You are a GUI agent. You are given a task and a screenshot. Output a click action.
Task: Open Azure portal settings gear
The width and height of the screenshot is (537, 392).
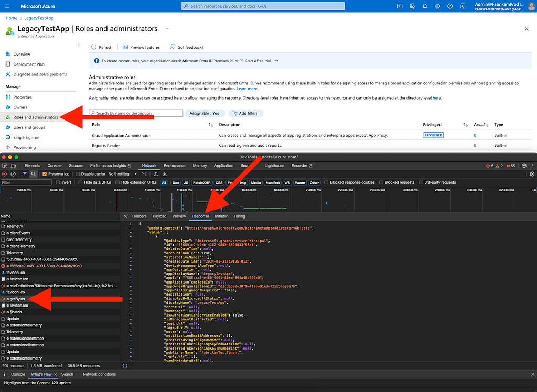tap(437, 6)
